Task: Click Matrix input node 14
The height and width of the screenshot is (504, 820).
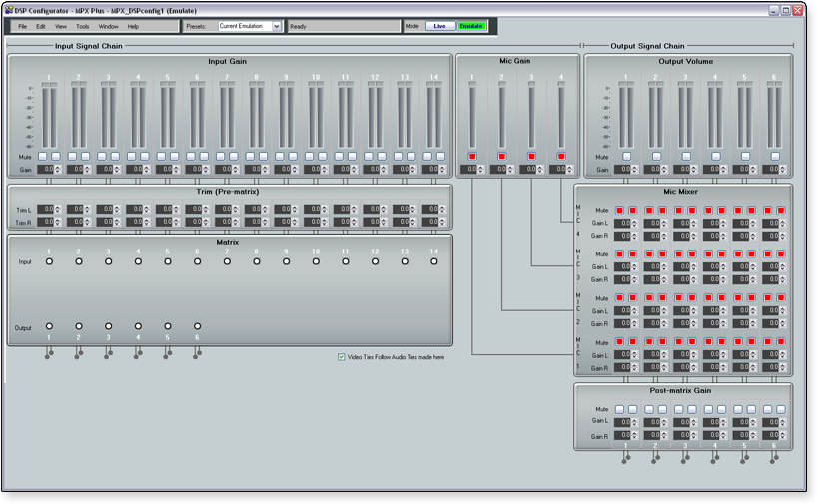Action: (x=434, y=261)
